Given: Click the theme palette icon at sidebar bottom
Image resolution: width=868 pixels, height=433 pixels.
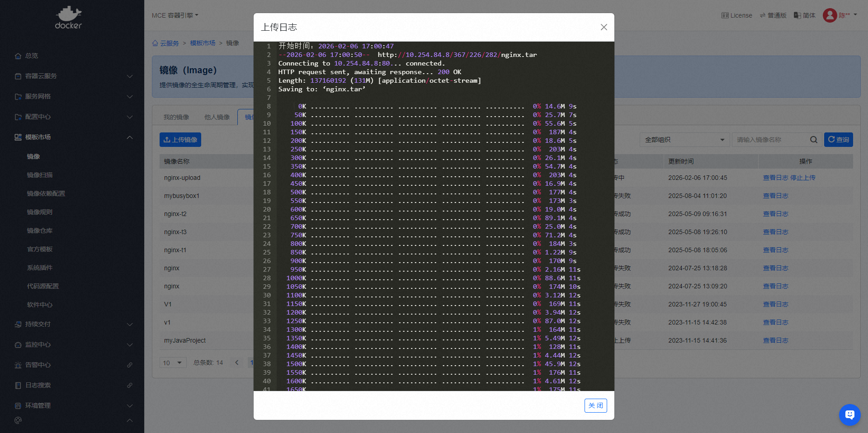Looking at the screenshot, I should pyautogui.click(x=18, y=420).
